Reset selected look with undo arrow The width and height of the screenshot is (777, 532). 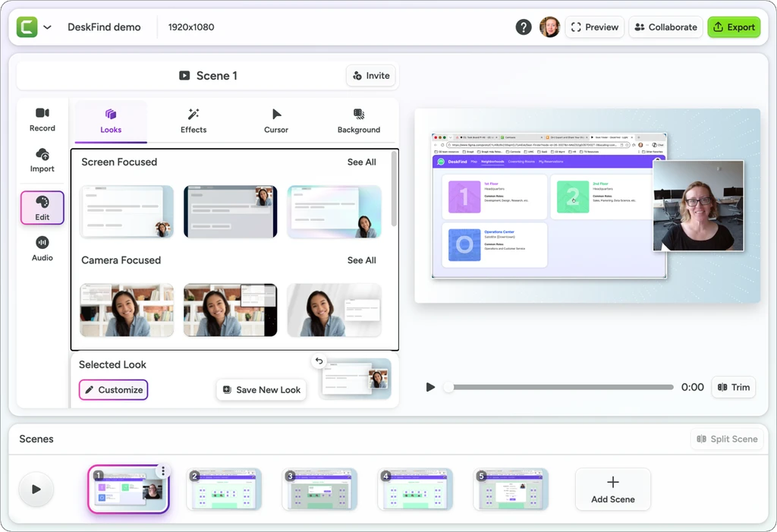(x=319, y=361)
